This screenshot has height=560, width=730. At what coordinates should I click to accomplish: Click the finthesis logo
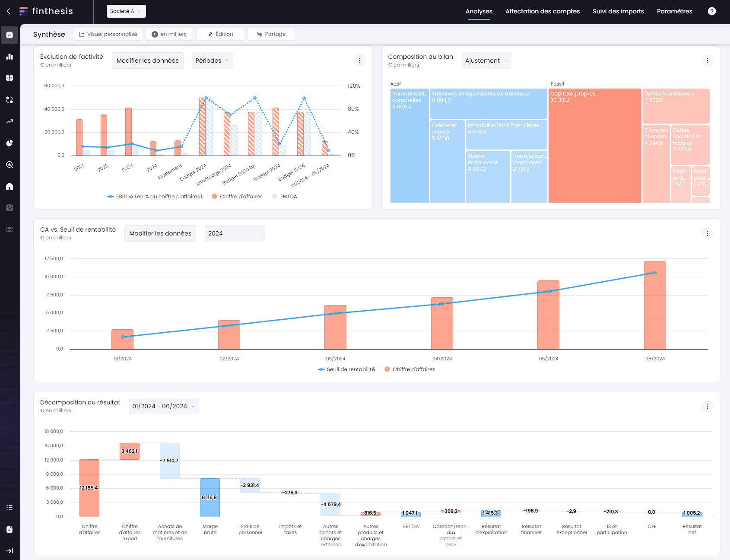click(46, 11)
